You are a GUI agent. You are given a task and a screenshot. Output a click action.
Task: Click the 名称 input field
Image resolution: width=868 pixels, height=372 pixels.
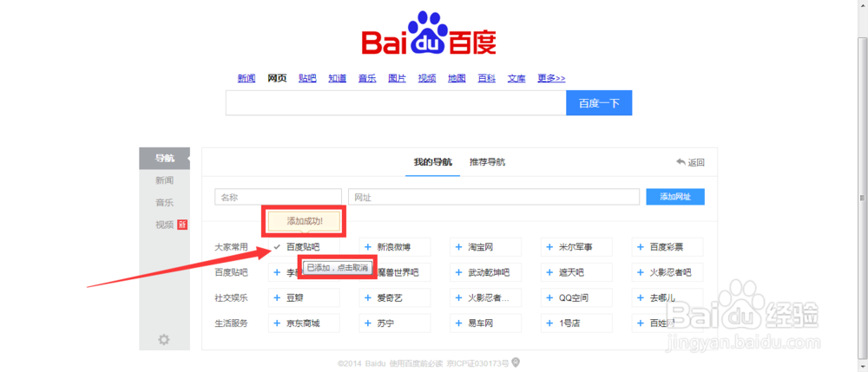click(x=278, y=197)
